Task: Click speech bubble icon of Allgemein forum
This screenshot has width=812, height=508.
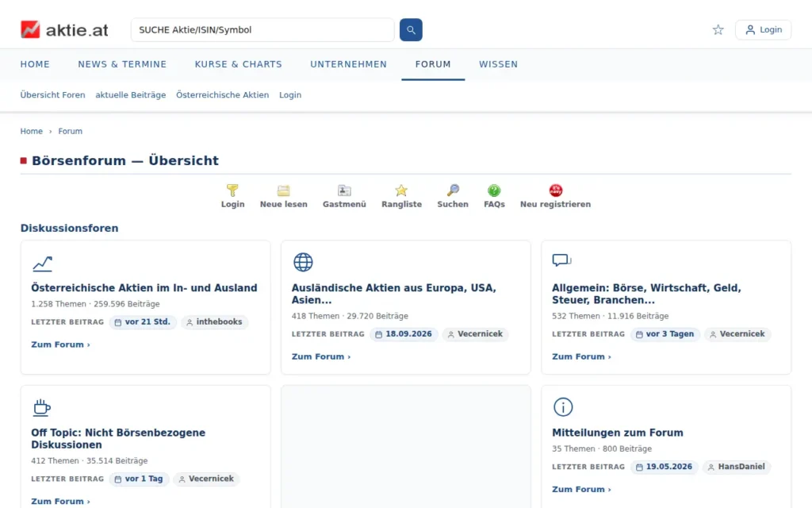Action: pos(561,260)
